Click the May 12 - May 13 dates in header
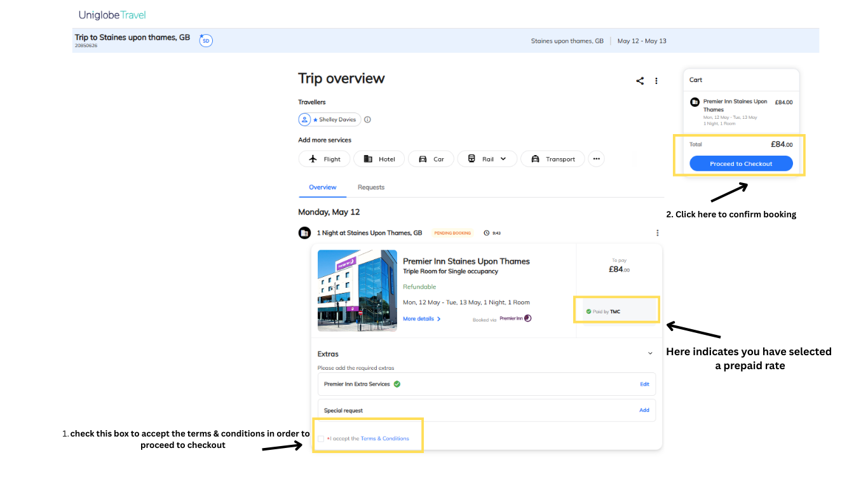The height and width of the screenshot is (488, 868). pos(642,41)
